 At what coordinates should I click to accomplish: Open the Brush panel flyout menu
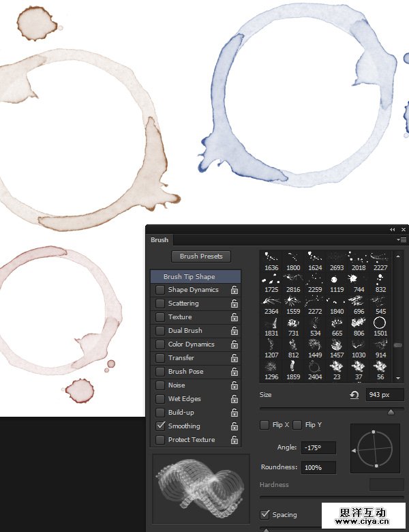402,240
